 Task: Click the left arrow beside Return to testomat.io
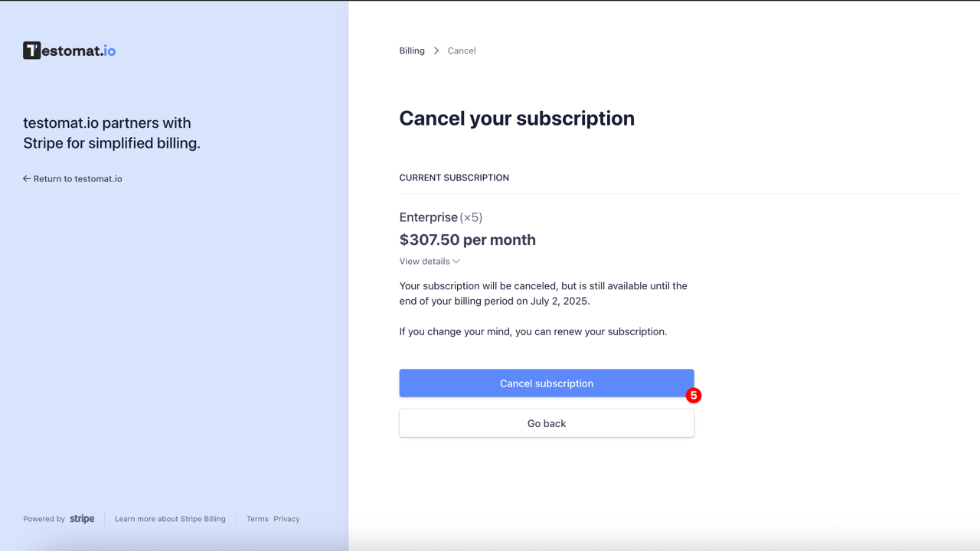click(x=26, y=178)
